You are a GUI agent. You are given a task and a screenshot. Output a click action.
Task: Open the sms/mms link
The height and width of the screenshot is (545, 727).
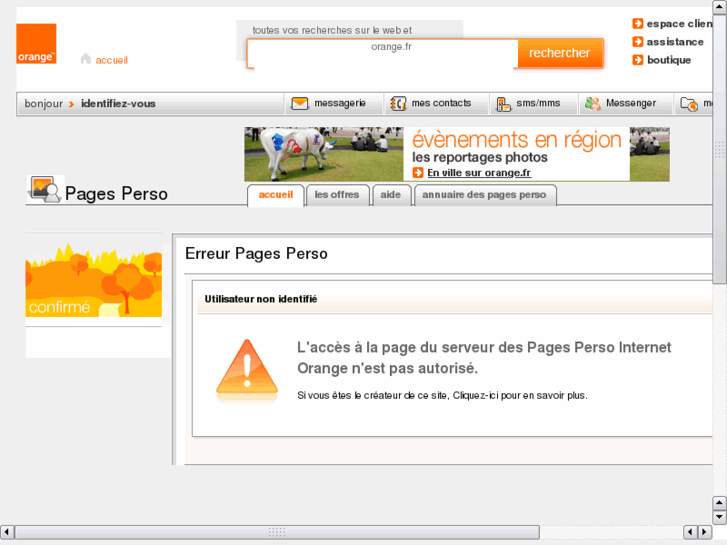[x=538, y=103]
